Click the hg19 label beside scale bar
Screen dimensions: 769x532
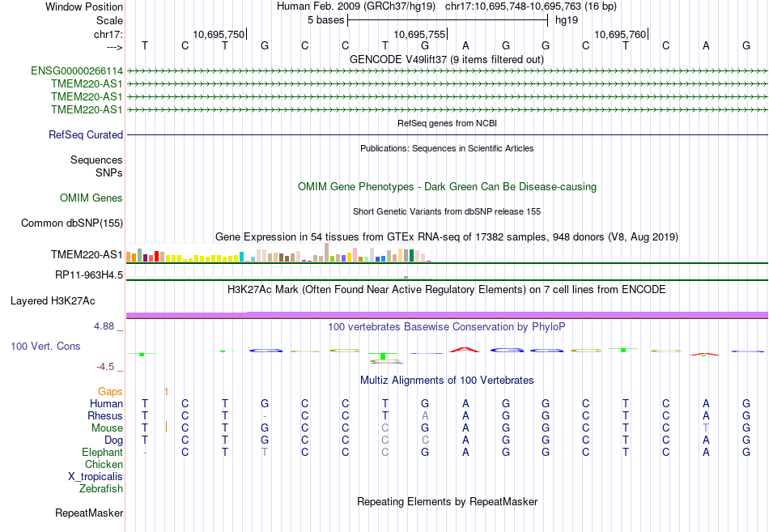click(x=567, y=20)
